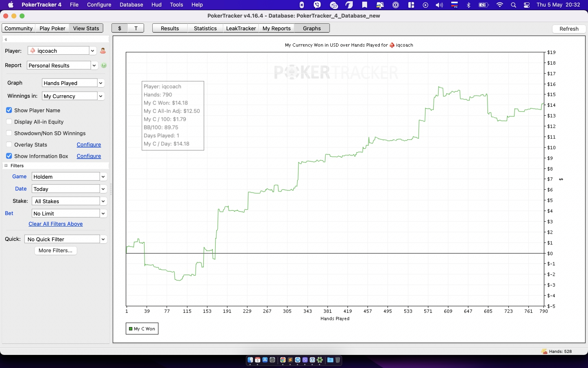Click the battery status icon
This screenshot has width=588, height=368.
[x=483, y=5]
